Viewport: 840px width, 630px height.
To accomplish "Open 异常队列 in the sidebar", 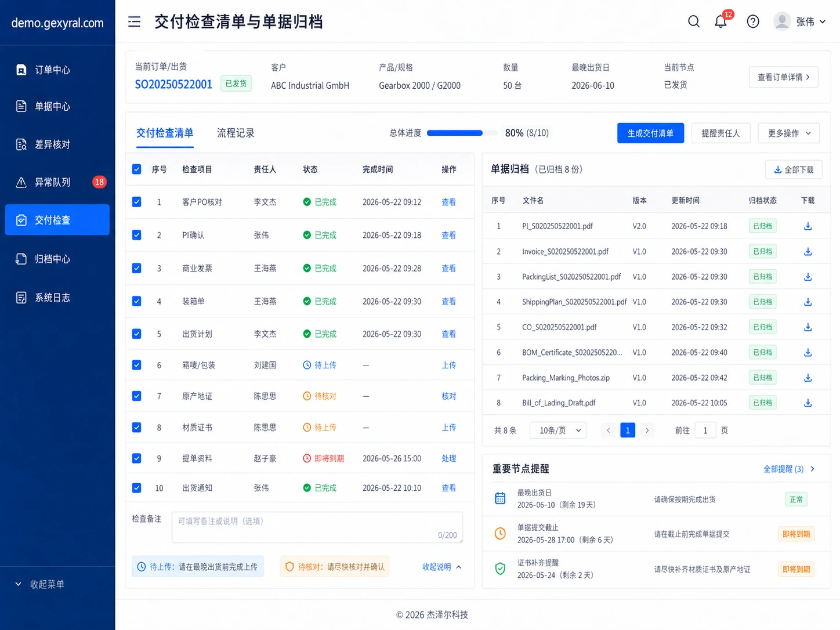I will [x=57, y=182].
